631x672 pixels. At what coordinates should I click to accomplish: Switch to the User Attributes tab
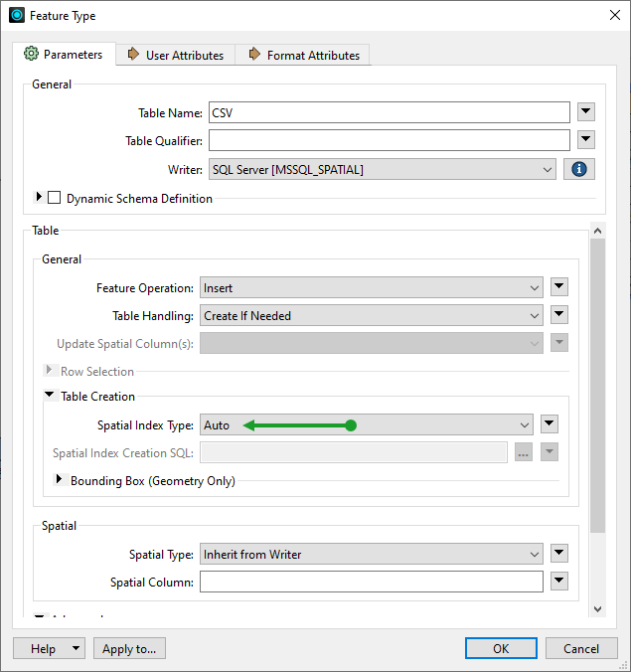pos(175,55)
